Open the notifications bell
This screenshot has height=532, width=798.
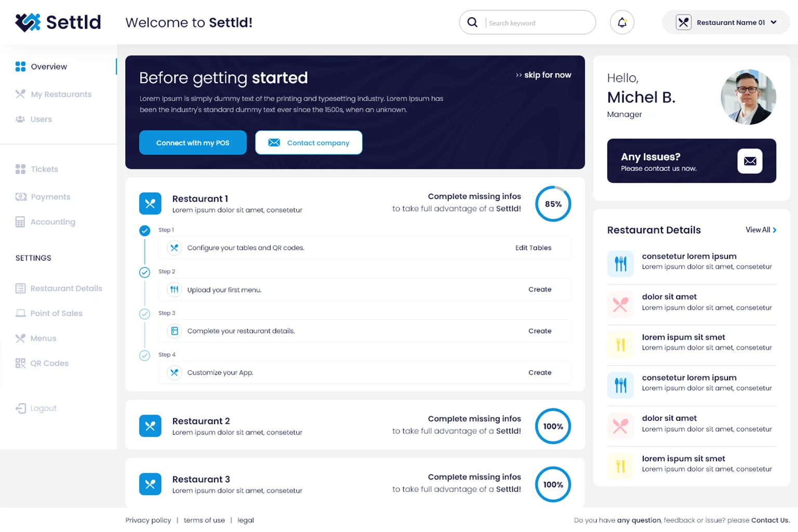click(622, 22)
